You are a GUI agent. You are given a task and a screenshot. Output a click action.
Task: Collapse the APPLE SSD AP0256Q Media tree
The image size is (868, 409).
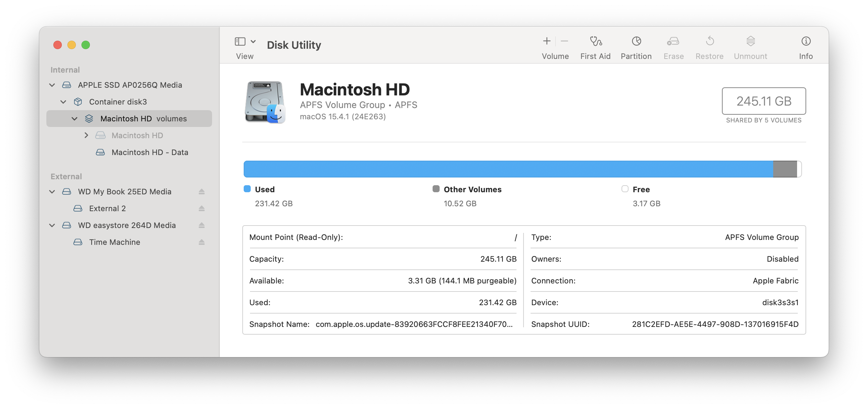pyautogui.click(x=52, y=85)
